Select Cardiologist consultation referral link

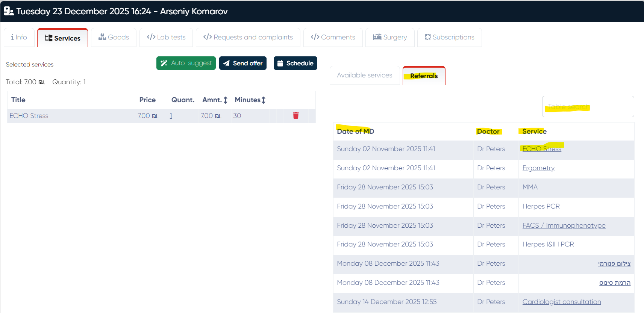561,302
